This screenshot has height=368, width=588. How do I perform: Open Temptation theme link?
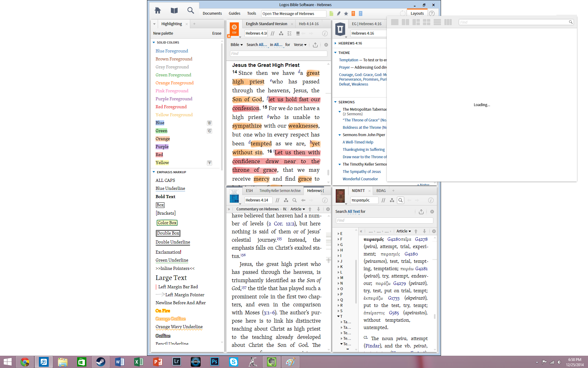click(349, 60)
